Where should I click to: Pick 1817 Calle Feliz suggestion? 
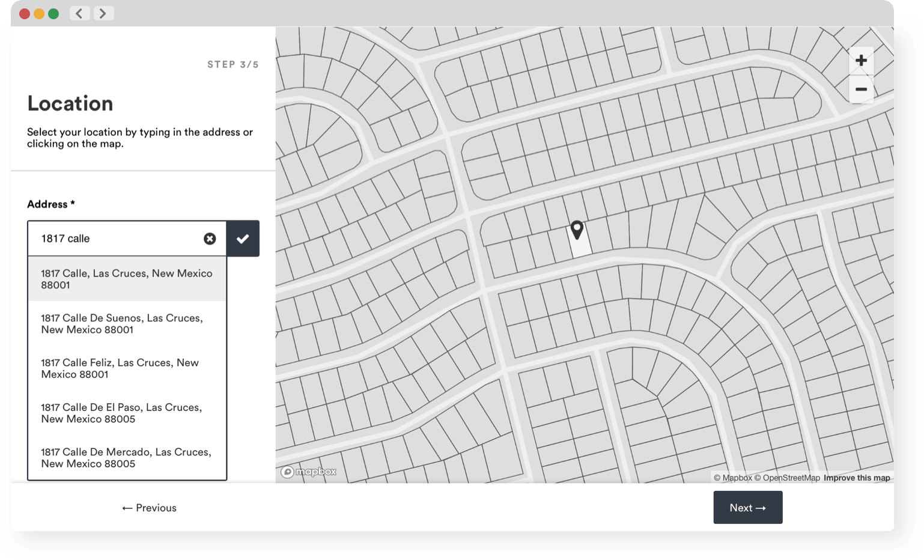[127, 368]
